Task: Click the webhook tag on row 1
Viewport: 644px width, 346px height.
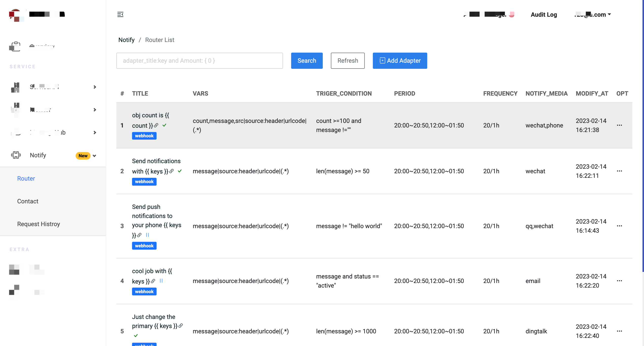Action: (144, 136)
